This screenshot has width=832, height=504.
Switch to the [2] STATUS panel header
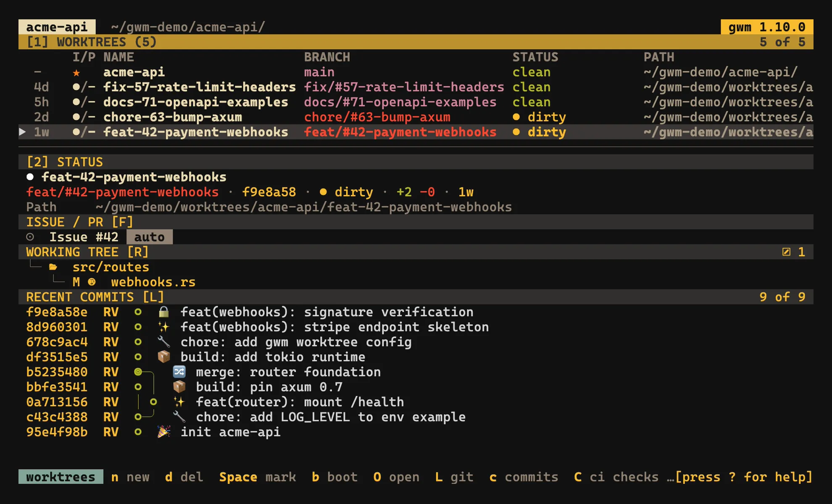coord(65,162)
